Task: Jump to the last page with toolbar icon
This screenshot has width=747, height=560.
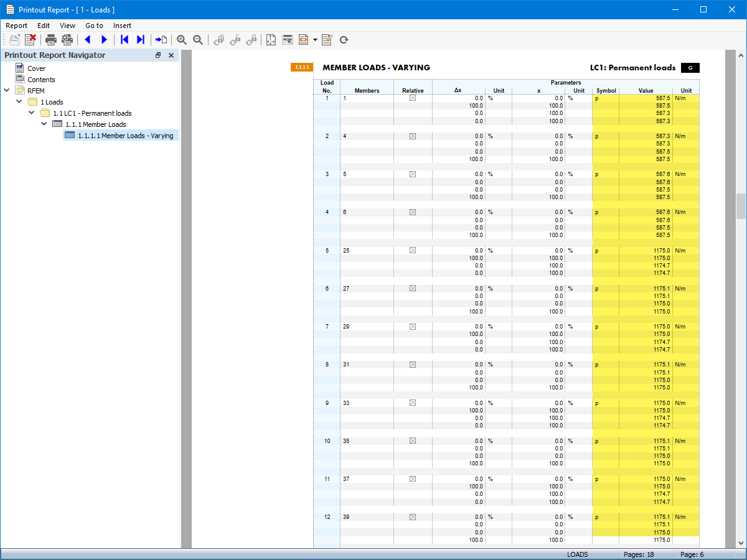Action: (x=139, y=40)
